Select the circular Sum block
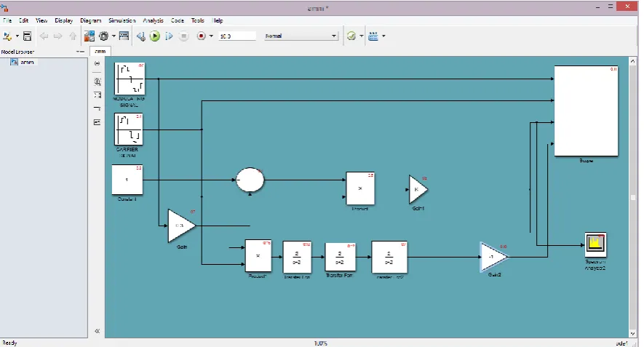Viewport: 644px width, 347px height. [250, 180]
